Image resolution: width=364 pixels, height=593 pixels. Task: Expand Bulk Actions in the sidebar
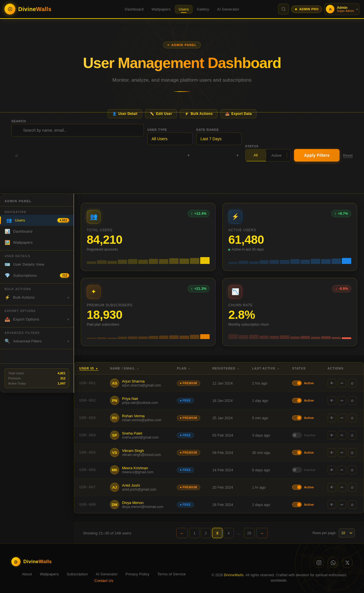pyautogui.click(x=37, y=297)
